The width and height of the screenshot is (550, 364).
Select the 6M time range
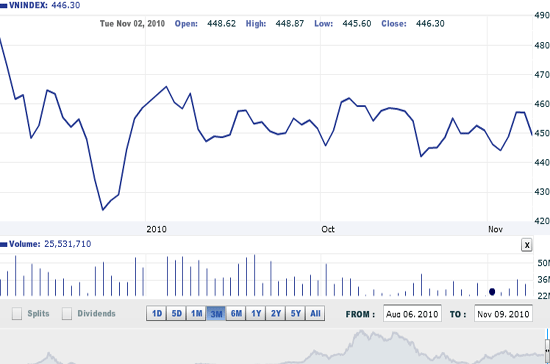click(x=236, y=314)
